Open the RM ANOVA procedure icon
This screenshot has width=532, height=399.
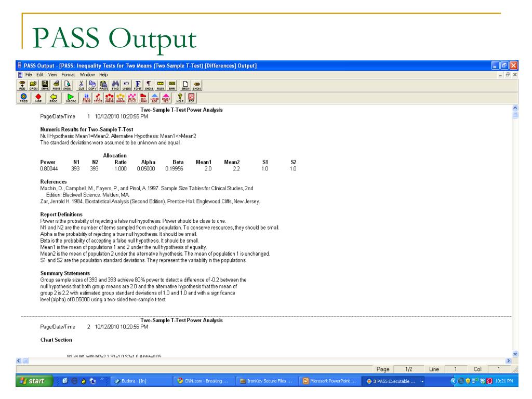(121, 98)
